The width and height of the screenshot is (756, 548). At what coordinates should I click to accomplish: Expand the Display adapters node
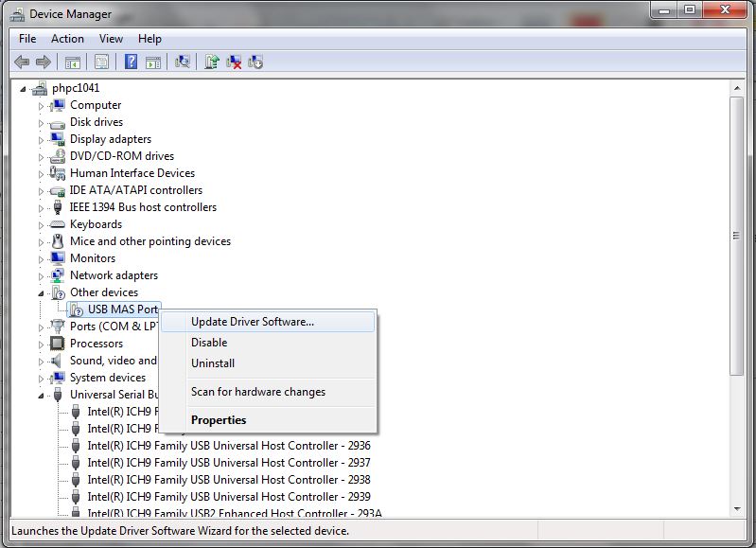(x=41, y=140)
